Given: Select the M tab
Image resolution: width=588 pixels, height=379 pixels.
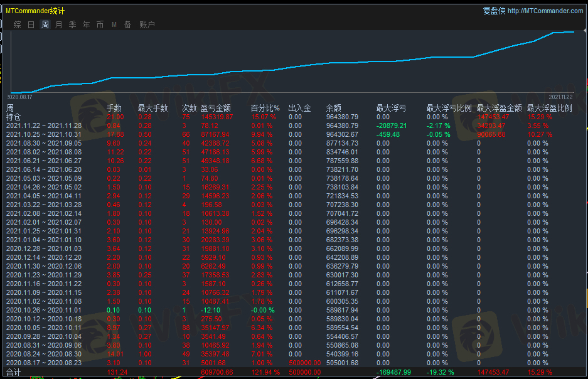Looking at the screenshot, I should (114, 24).
